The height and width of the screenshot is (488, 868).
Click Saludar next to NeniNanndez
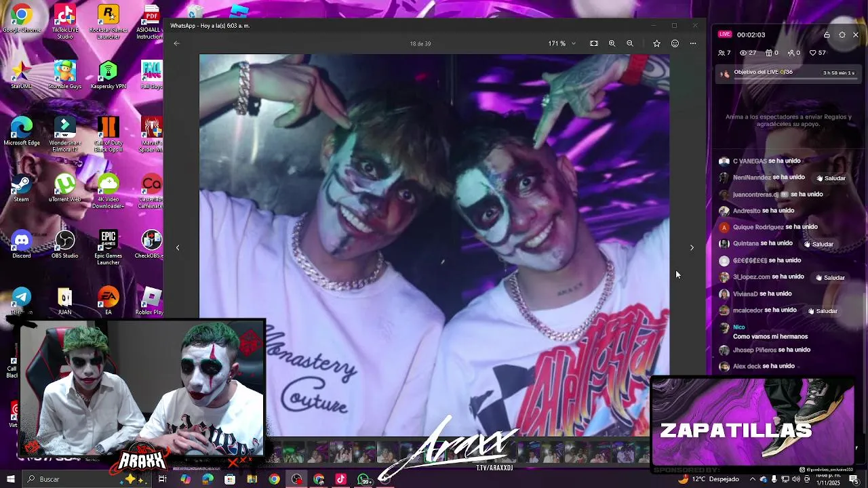pos(831,178)
